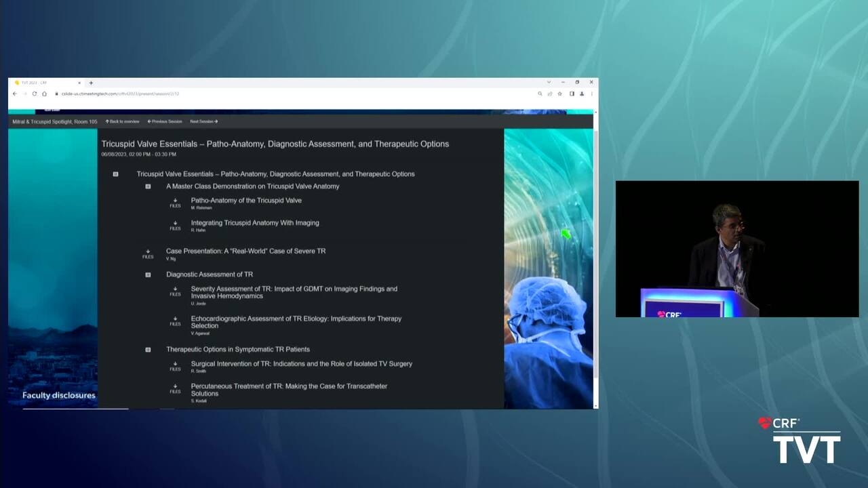
Task: Open a new browser tab
Action: coord(91,83)
